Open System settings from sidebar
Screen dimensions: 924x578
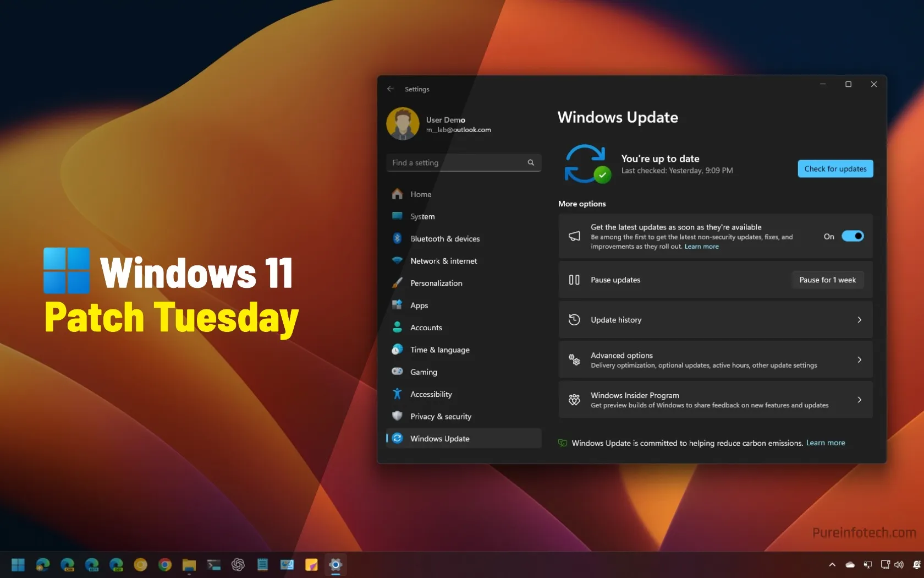pos(464,216)
